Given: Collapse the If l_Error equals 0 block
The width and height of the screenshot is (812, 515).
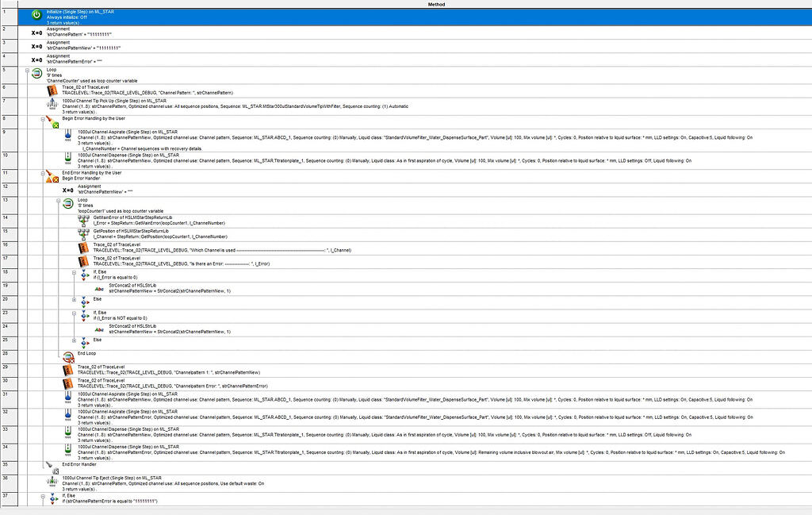Looking at the screenshot, I should coord(74,272).
